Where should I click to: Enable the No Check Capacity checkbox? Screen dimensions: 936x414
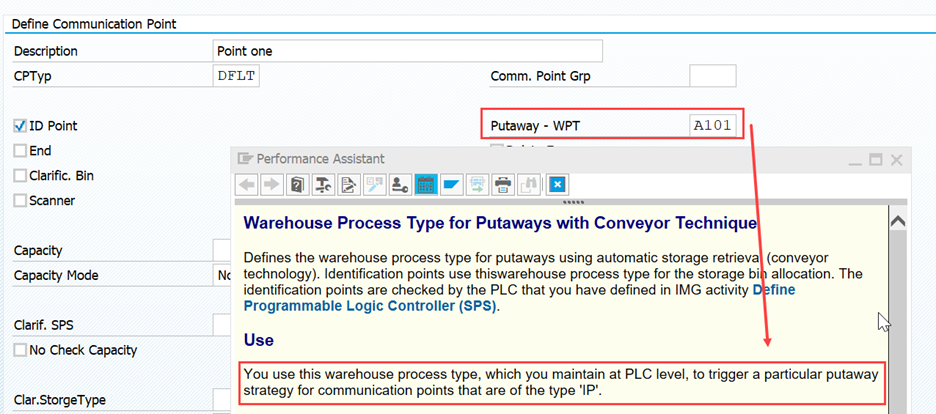[20, 350]
